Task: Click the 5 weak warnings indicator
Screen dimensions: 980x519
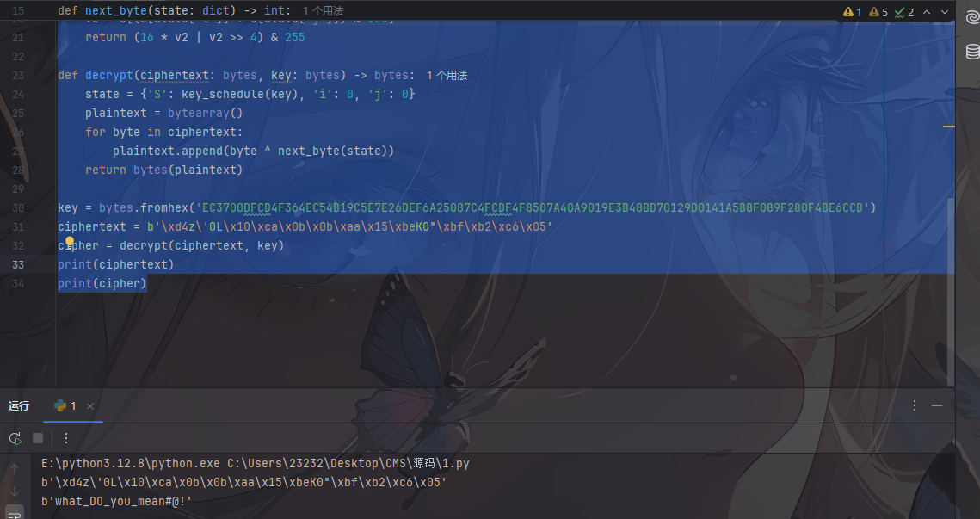Action: pos(878,12)
